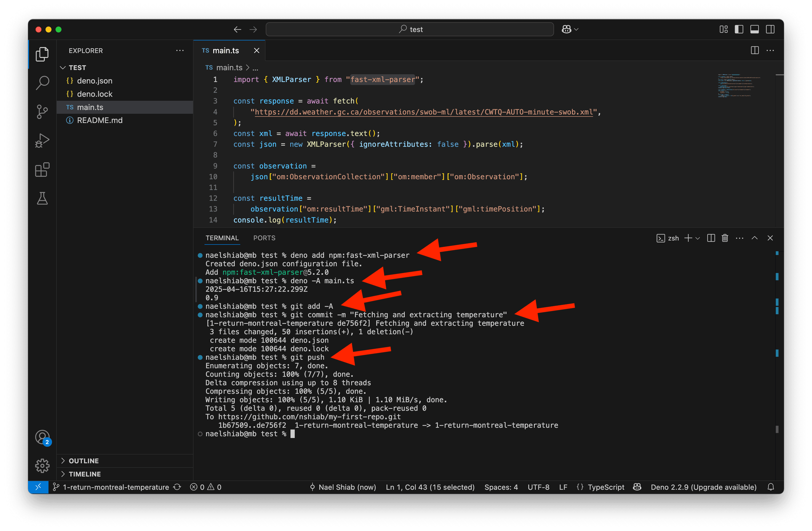Split the terminal

[x=711, y=238]
